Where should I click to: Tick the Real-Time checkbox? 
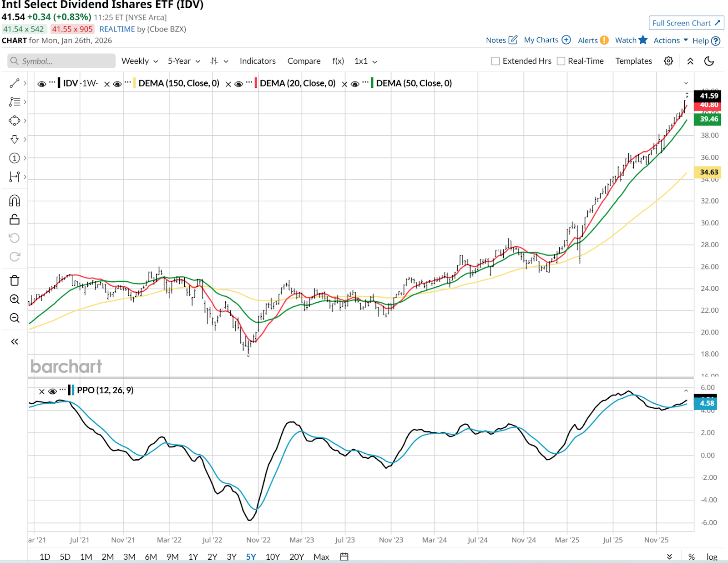[561, 61]
